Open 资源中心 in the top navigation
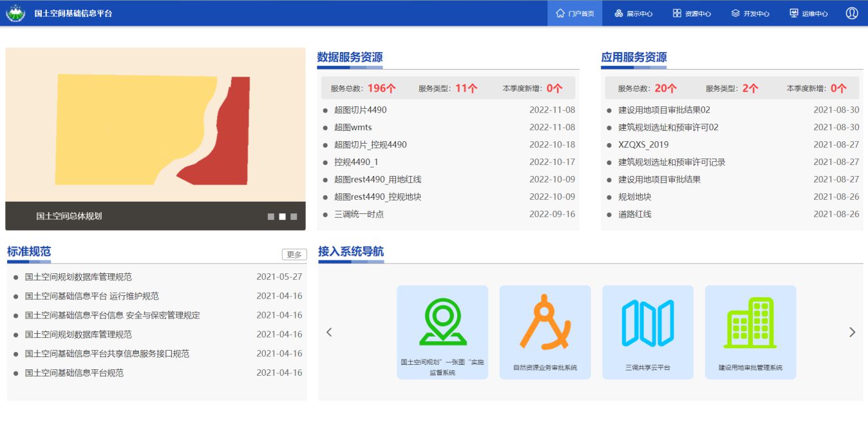 pyautogui.click(x=692, y=14)
